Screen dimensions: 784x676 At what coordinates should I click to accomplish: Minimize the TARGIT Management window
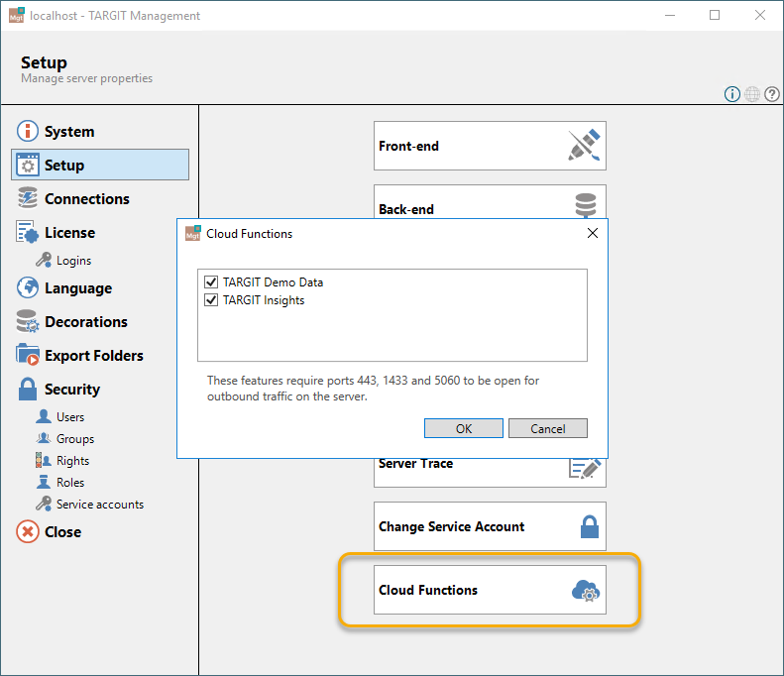pyautogui.click(x=670, y=16)
